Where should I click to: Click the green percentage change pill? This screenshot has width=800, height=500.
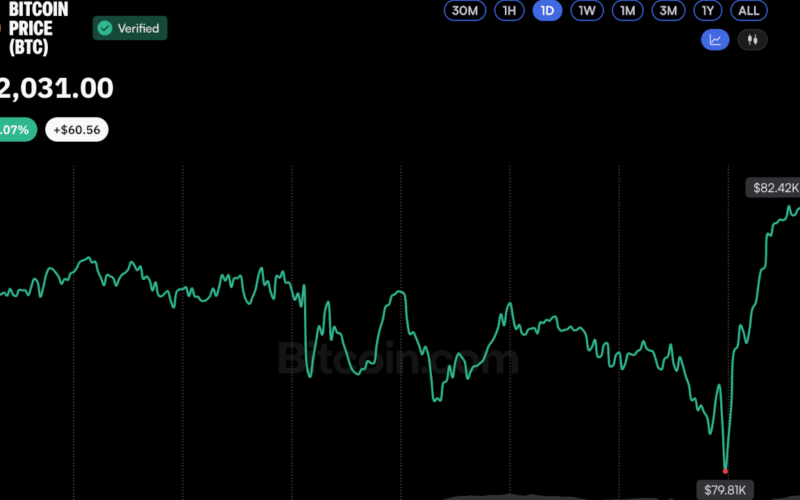pyautogui.click(x=16, y=130)
